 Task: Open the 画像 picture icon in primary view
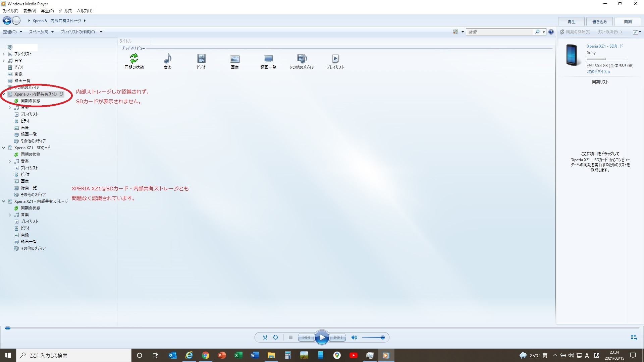[235, 61]
